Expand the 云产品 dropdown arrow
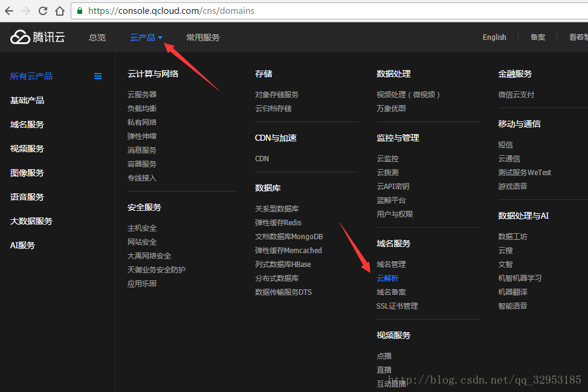The width and height of the screenshot is (588, 392). [x=160, y=37]
